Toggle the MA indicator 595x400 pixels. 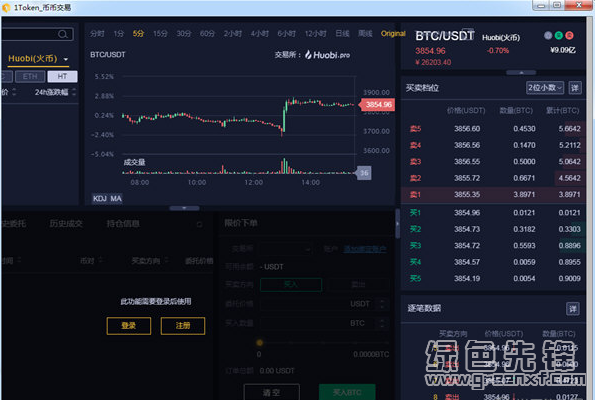116,198
